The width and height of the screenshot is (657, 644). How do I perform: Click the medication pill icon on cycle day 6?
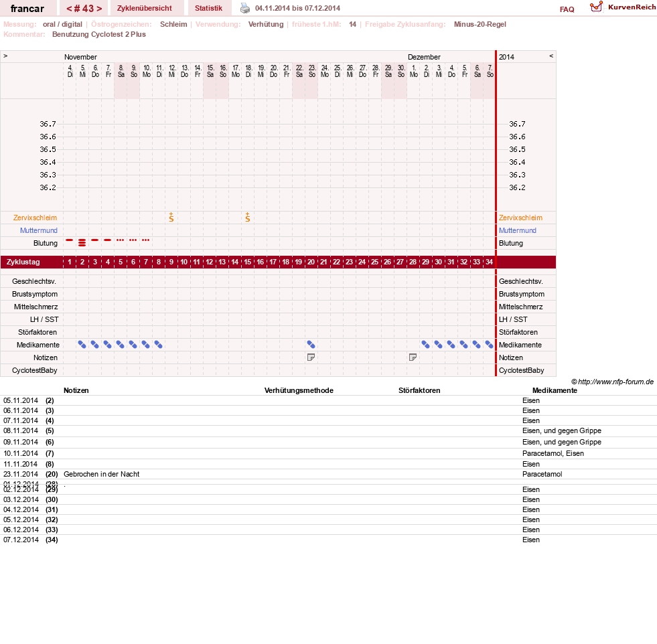(x=133, y=345)
